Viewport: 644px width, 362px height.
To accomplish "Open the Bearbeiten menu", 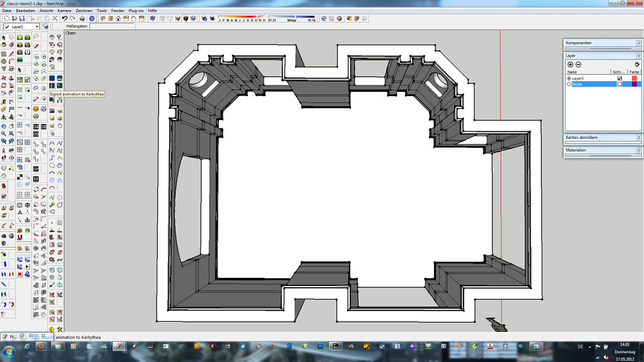I will pos(25,11).
